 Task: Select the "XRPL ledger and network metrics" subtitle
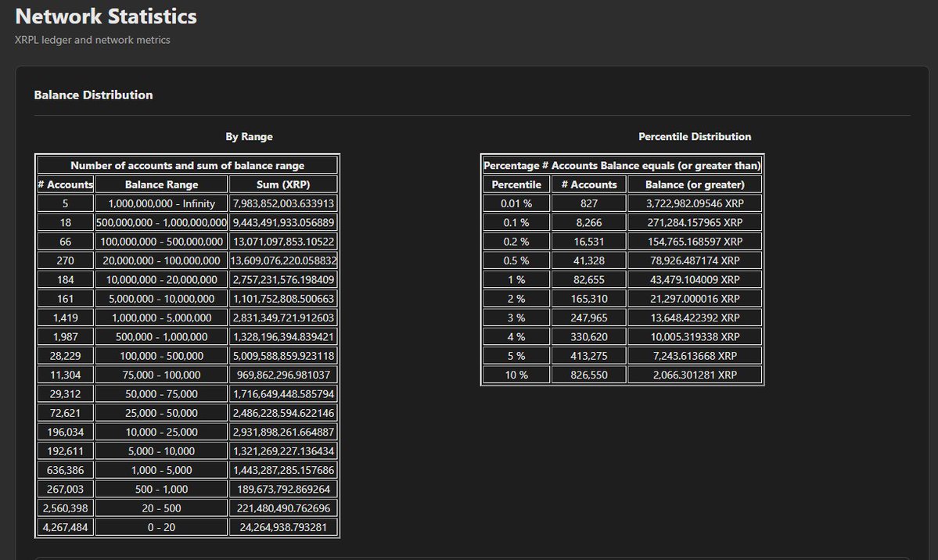pos(93,40)
